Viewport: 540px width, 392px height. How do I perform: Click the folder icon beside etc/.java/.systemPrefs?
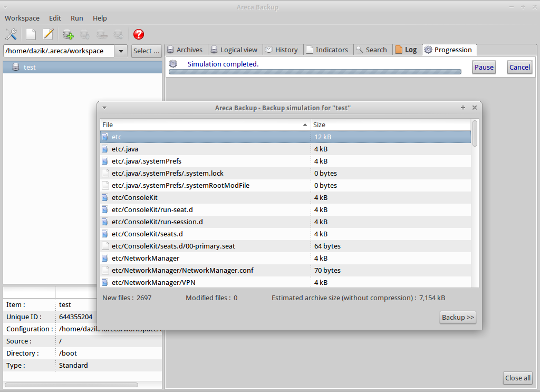tap(105, 161)
